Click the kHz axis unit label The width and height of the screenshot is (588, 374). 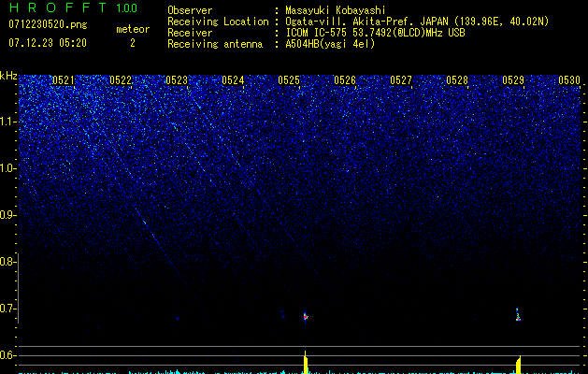(8, 76)
